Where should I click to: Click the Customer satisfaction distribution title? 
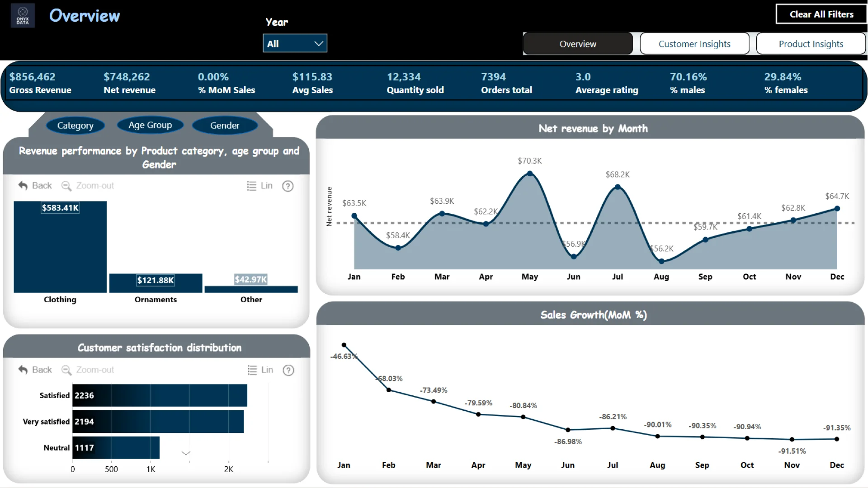159,347
